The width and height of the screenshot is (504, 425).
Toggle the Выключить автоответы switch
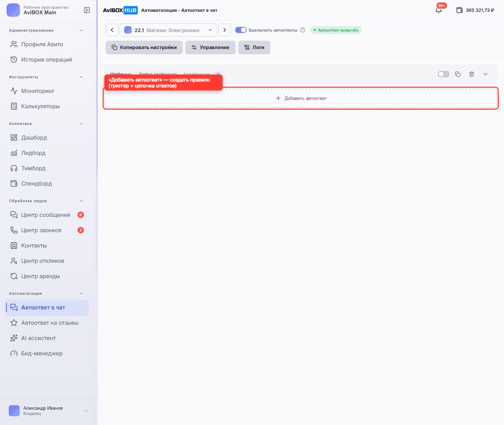pos(241,30)
